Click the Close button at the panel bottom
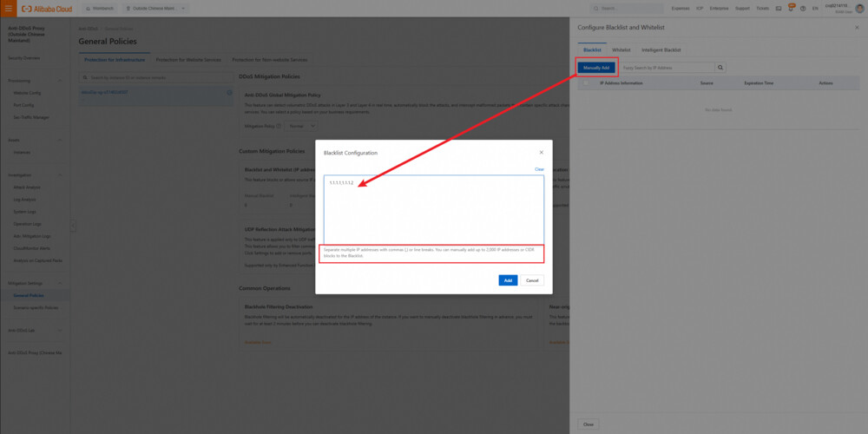 click(589, 424)
